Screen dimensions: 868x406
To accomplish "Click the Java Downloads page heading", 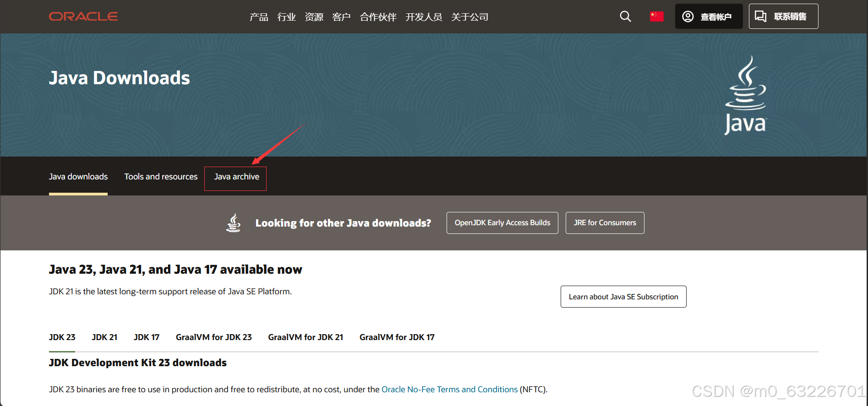I will coord(120,78).
